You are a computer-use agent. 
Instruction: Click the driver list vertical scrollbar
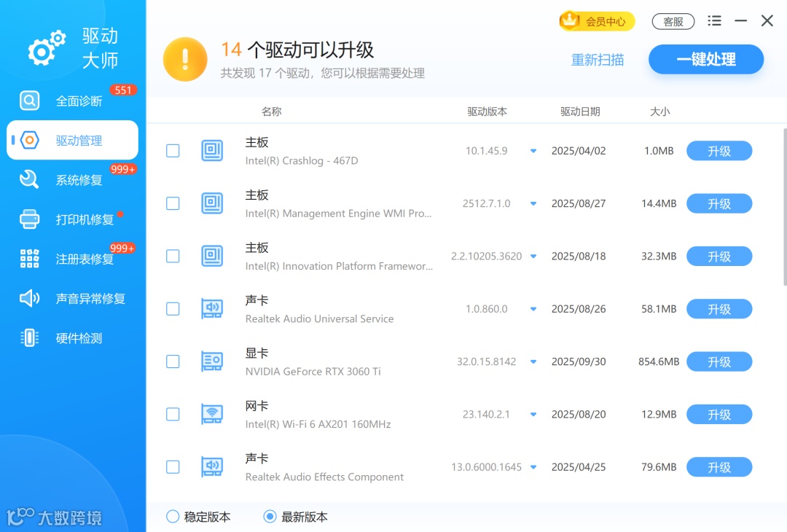(x=785, y=207)
